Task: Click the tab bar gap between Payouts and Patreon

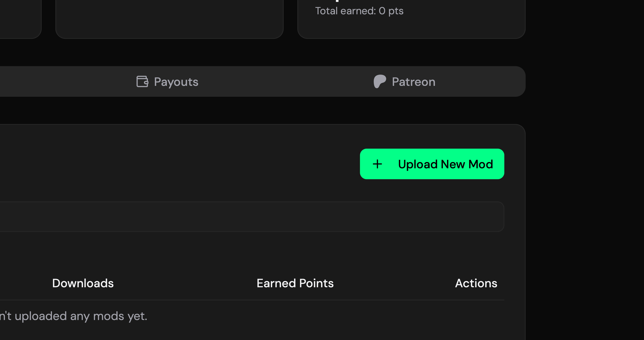Action: click(285, 82)
